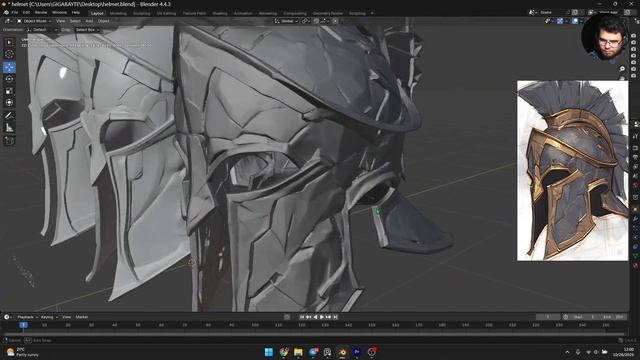Open the pivot point dropdown
The height and width of the screenshot is (360, 640).
[x=306, y=21]
